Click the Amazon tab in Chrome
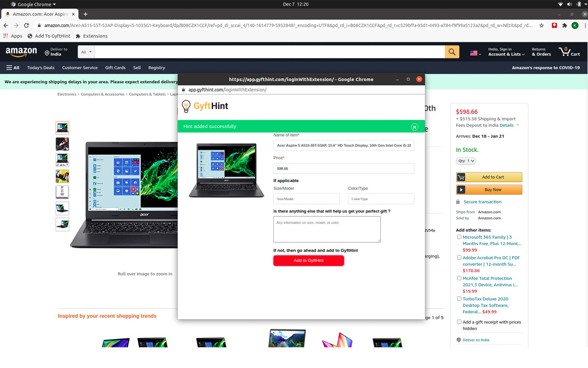 click(40, 14)
